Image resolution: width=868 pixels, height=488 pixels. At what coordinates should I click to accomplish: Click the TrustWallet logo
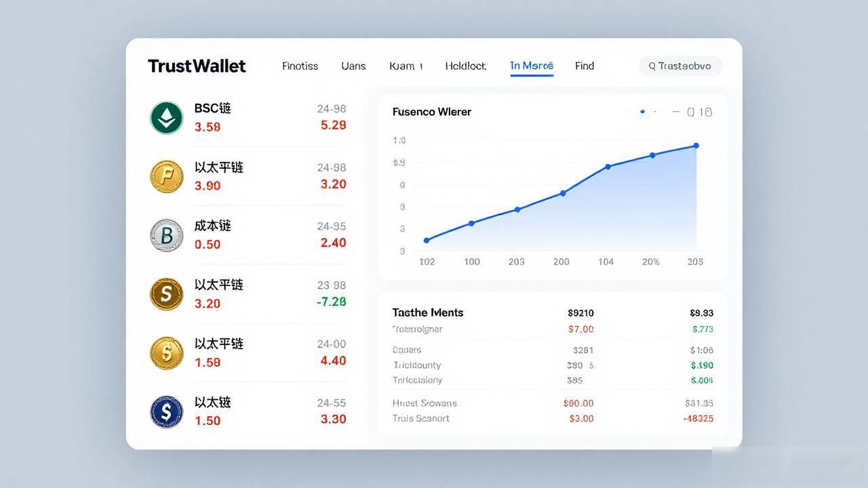pos(197,66)
